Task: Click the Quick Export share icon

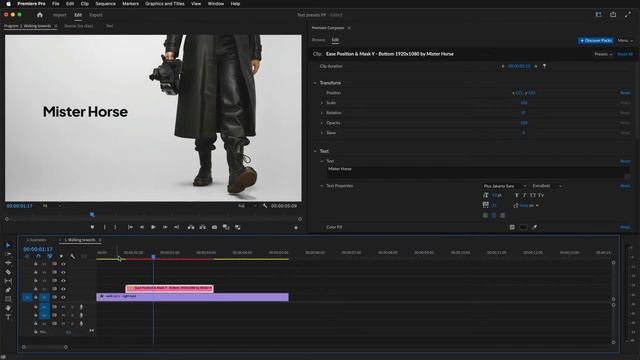Action: (613, 15)
